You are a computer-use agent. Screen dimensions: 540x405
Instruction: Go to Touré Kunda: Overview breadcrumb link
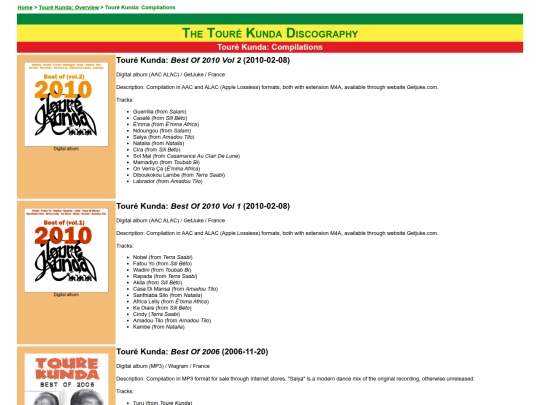(69, 7)
